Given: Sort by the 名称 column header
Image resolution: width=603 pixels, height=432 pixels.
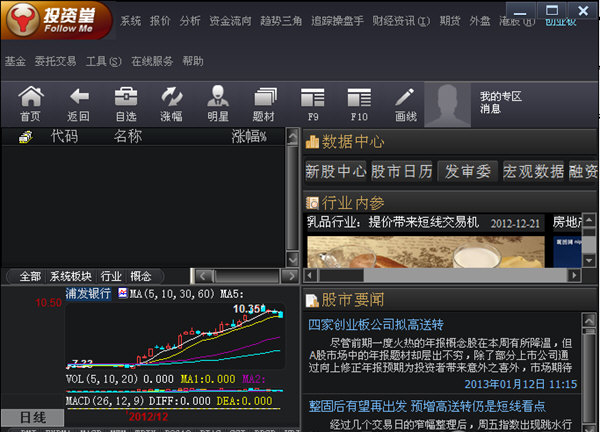Looking at the screenshot, I should pos(128,136).
